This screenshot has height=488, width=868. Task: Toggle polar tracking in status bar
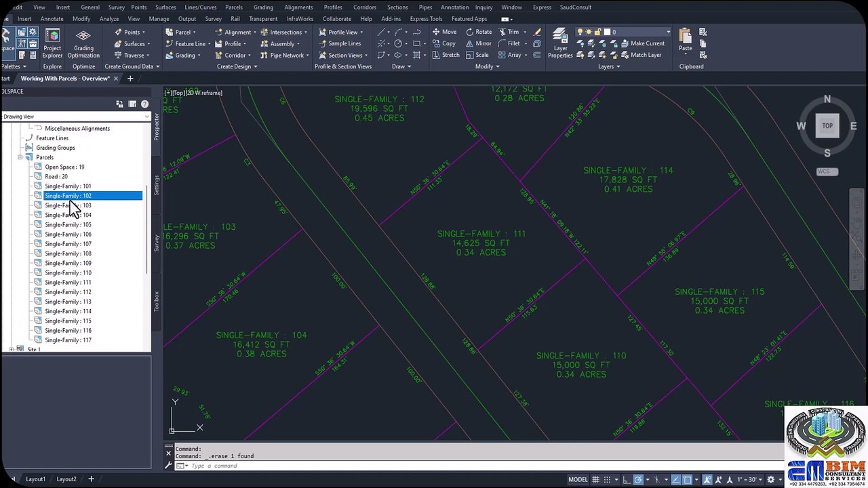(638, 480)
